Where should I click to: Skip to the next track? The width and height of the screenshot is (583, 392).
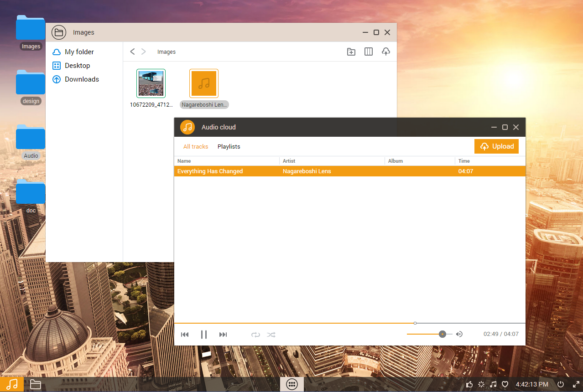pos(223,335)
